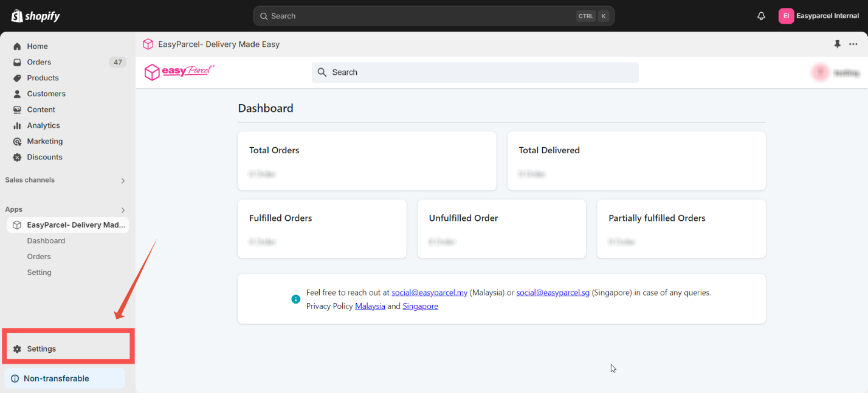Open the Singapore privacy policy link
Viewport: 868px width, 393px height.
pos(421,306)
